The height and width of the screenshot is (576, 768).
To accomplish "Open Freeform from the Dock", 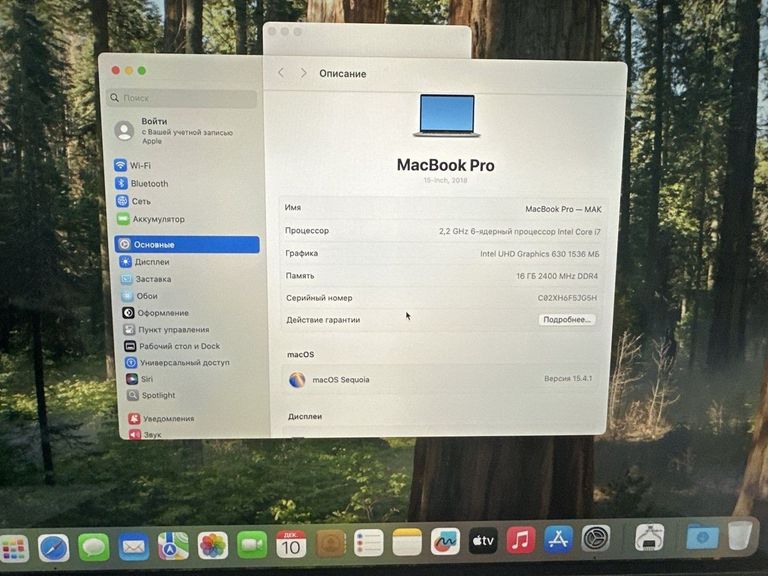I will (445, 541).
